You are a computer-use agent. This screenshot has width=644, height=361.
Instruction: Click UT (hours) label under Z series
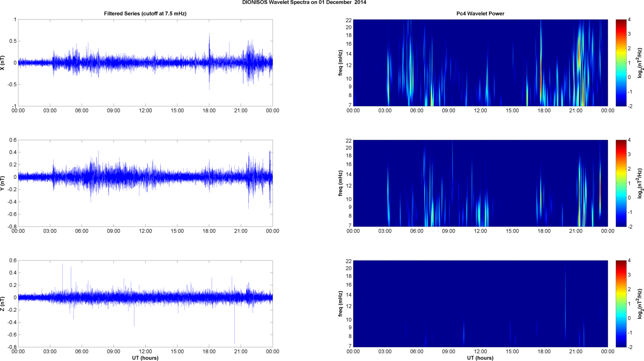tap(145, 358)
